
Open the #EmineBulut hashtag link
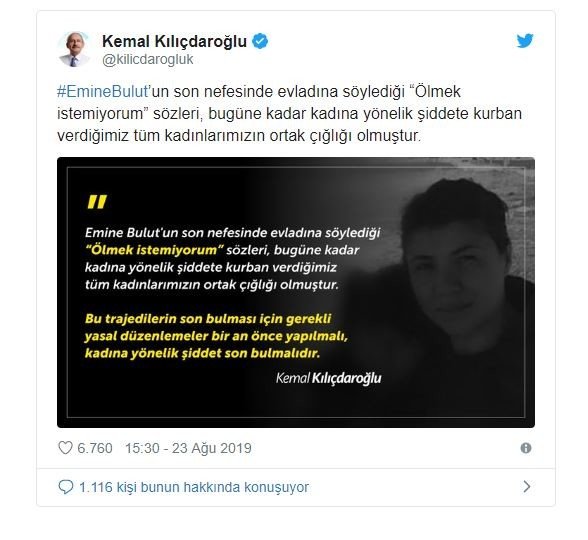[103, 92]
